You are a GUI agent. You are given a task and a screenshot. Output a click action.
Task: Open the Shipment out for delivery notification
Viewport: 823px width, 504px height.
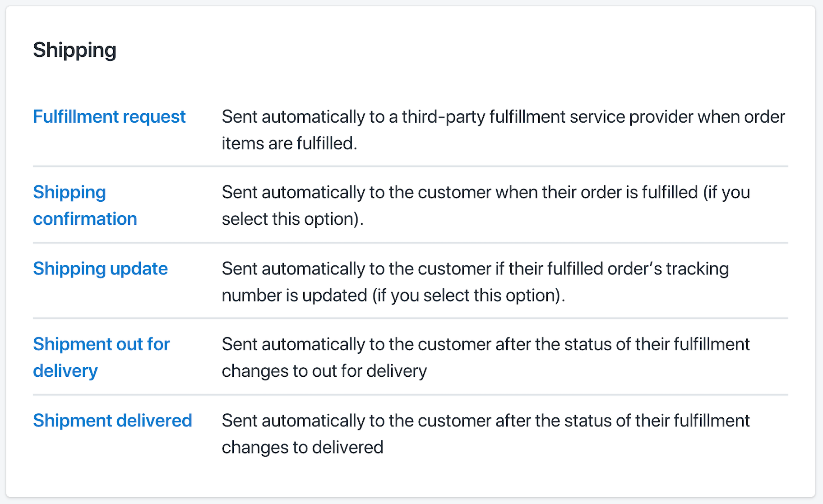tap(101, 357)
